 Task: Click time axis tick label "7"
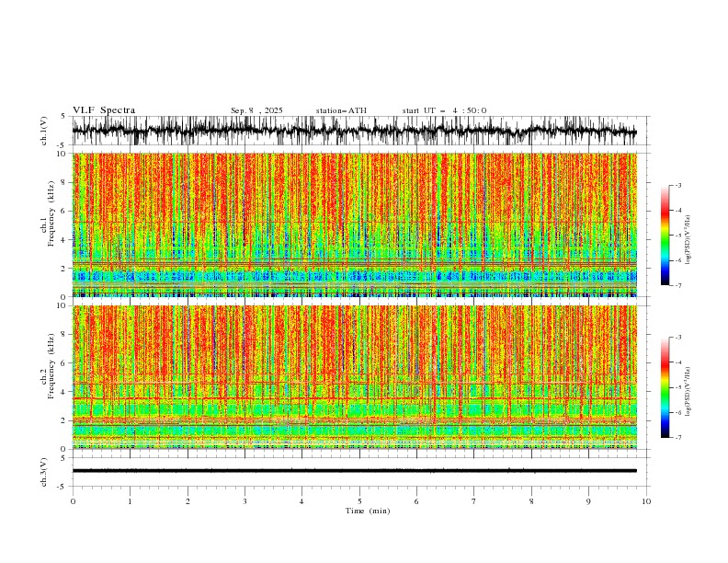pyautogui.click(x=474, y=501)
